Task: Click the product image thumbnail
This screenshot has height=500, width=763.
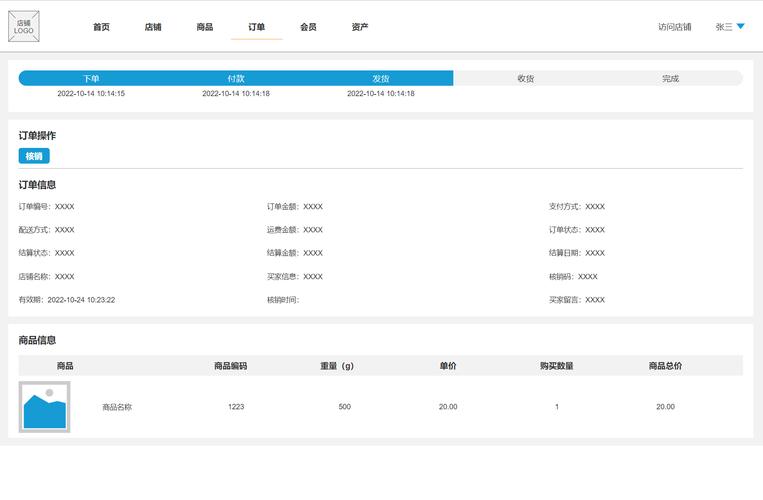Action: (44, 407)
